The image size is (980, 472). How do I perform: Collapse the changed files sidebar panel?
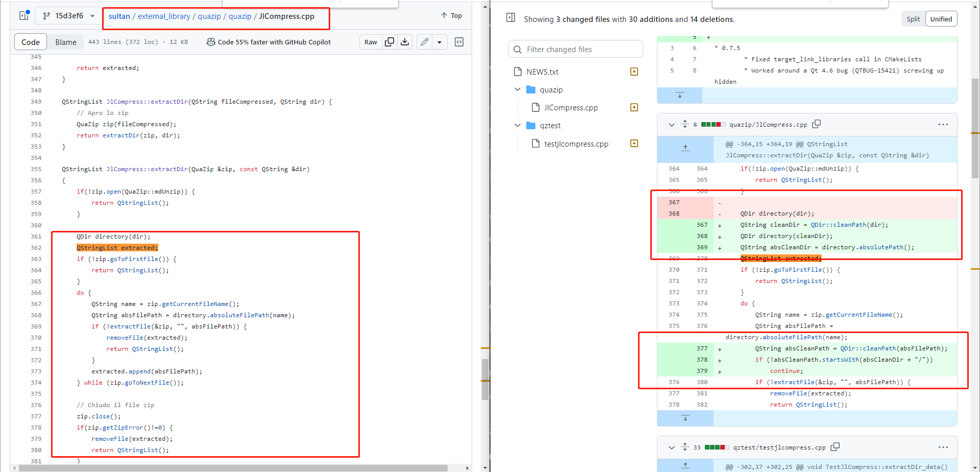tap(510, 17)
